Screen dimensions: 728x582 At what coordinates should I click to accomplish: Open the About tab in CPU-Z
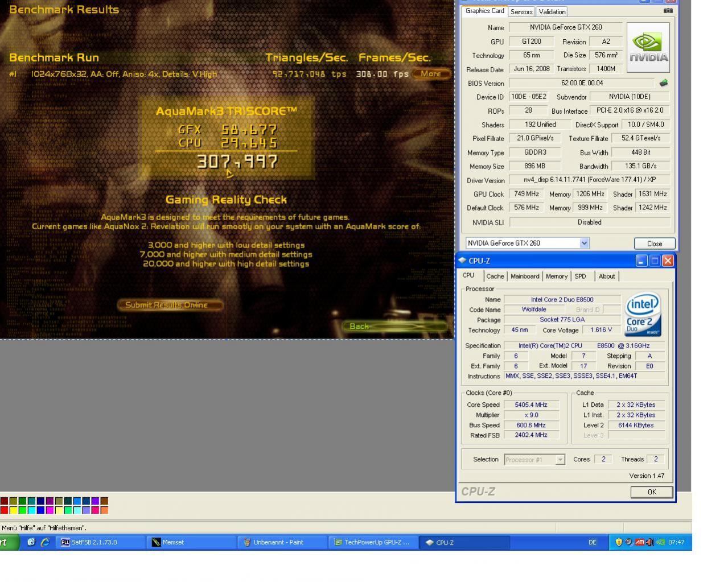606,276
